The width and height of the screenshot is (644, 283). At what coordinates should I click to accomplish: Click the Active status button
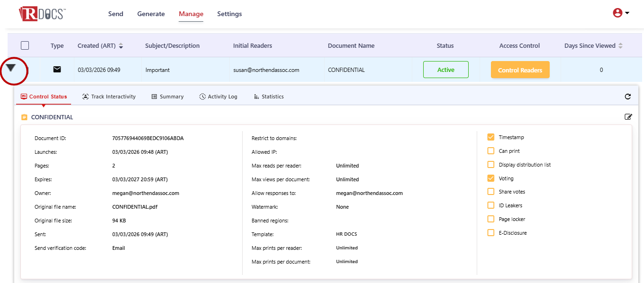coord(445,70)
